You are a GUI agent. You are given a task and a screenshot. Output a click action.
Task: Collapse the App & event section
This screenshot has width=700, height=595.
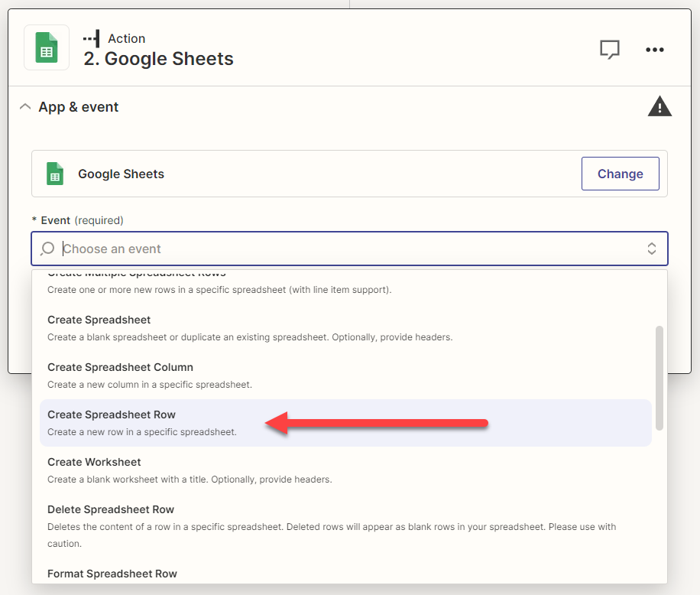[x=25, y=107]
